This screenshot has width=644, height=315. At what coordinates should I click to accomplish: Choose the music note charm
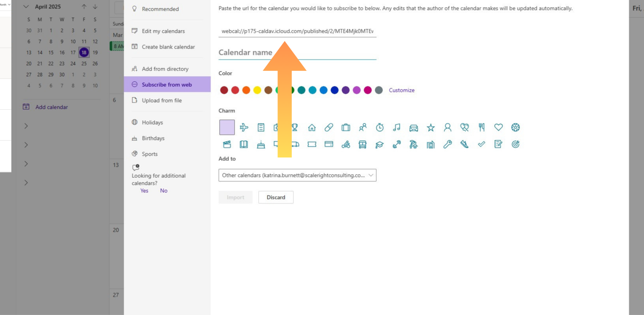[x=397, y=127]
